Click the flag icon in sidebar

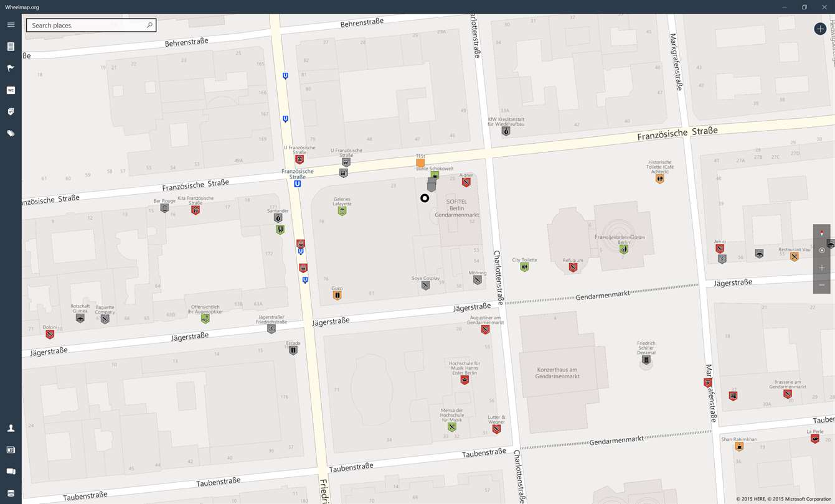point(11,68)
